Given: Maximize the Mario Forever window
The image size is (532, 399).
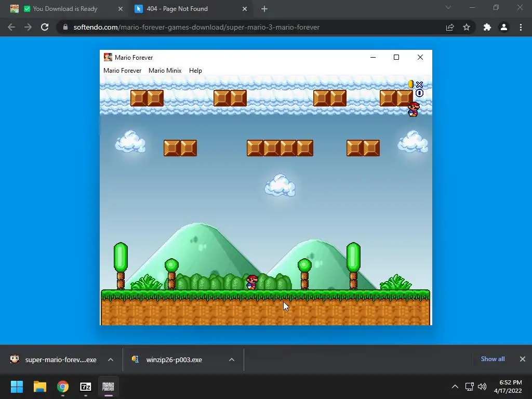Looking at the screenshot, I should [396, 57].
